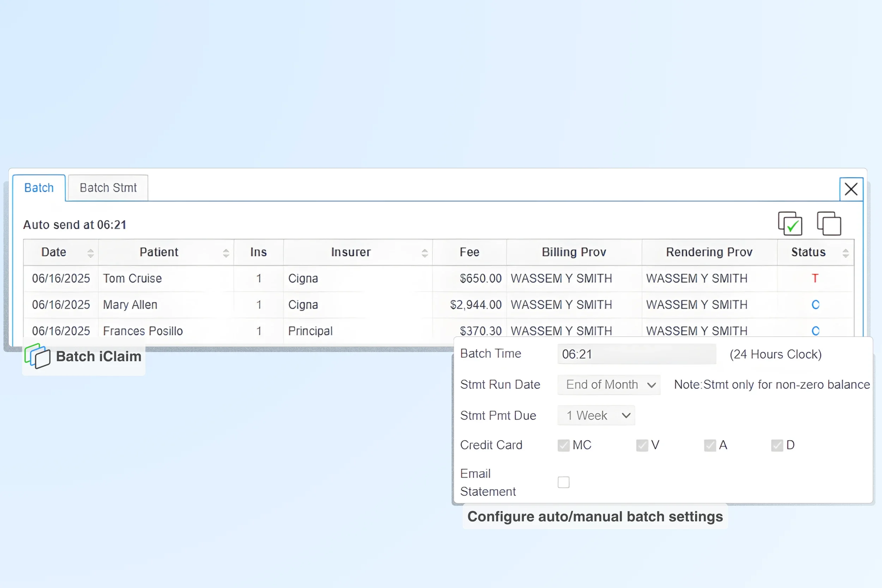
Task: Click Frances Posillo's status indicator
Action: [815, 331]
